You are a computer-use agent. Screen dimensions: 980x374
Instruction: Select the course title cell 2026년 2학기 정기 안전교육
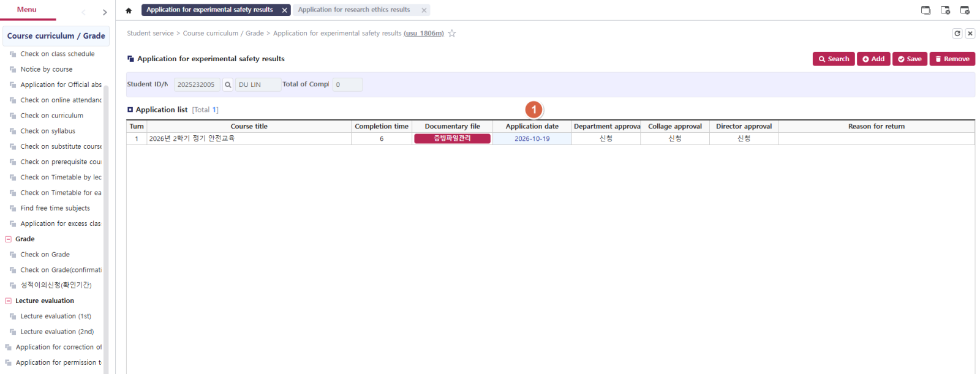tap(249, 139)
